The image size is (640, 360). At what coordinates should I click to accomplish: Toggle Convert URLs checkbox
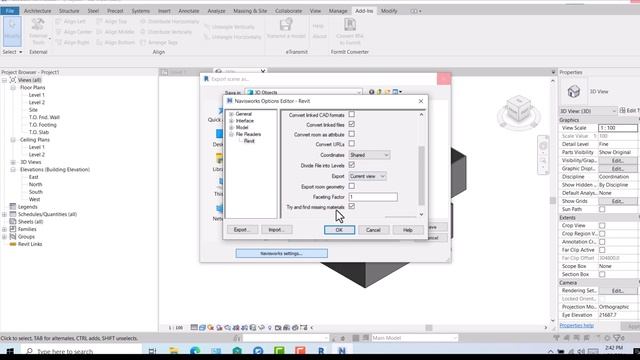[351, 144]
